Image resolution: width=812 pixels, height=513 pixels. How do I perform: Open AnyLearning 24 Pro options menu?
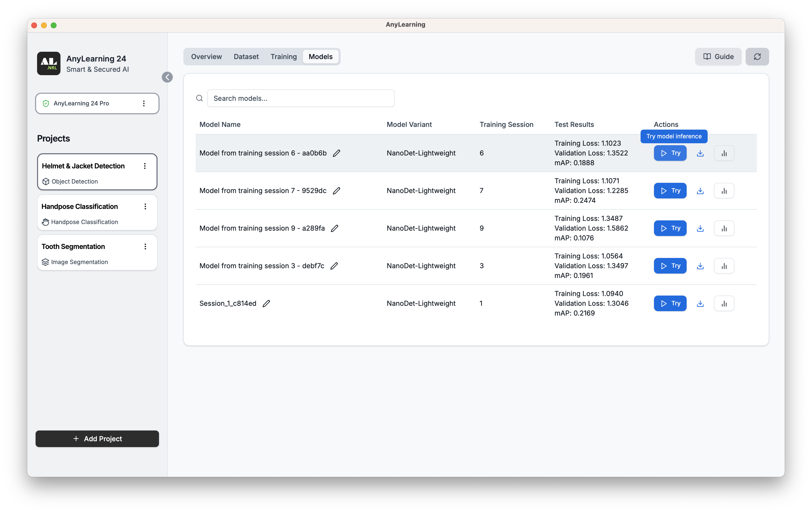coord(144,104)
